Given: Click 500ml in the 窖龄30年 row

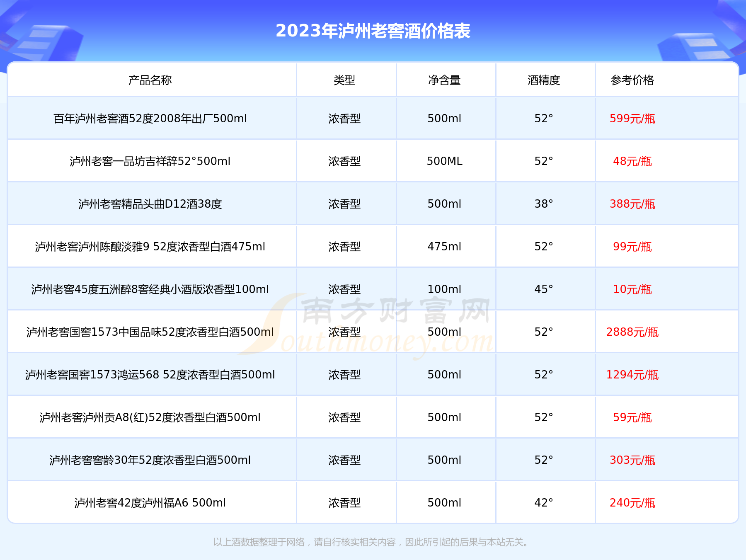Looking at the screenshot, I should [444, 460].
